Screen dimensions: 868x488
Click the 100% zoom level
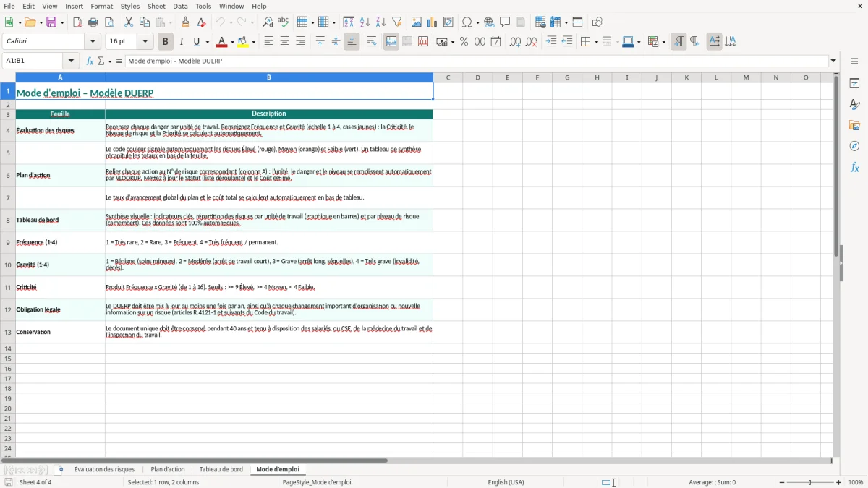(856, 482)
